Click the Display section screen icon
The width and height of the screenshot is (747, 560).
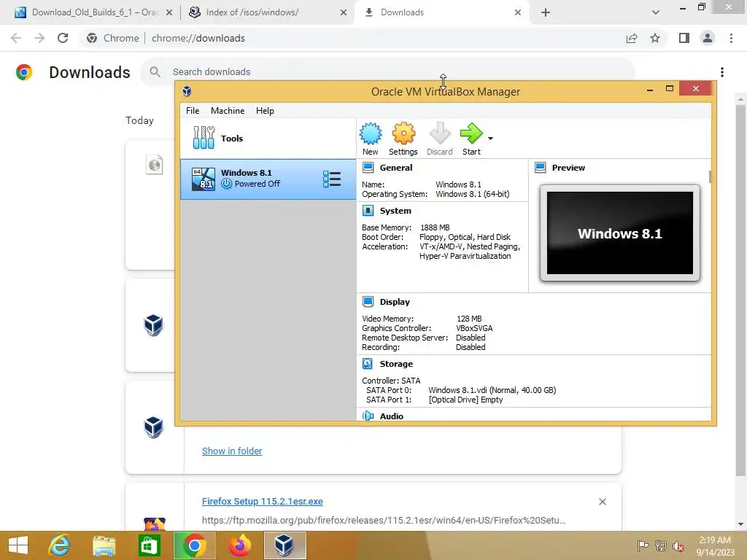point(368,302)
